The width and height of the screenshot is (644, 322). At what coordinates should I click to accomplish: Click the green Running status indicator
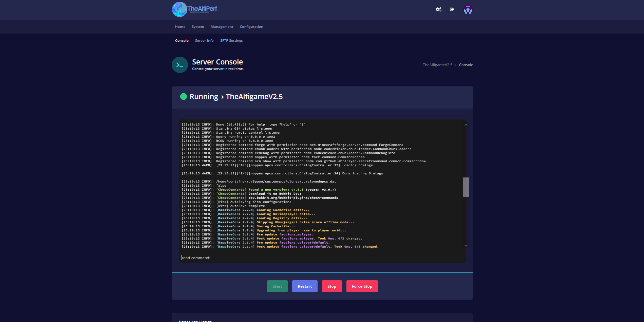[184, 97]
